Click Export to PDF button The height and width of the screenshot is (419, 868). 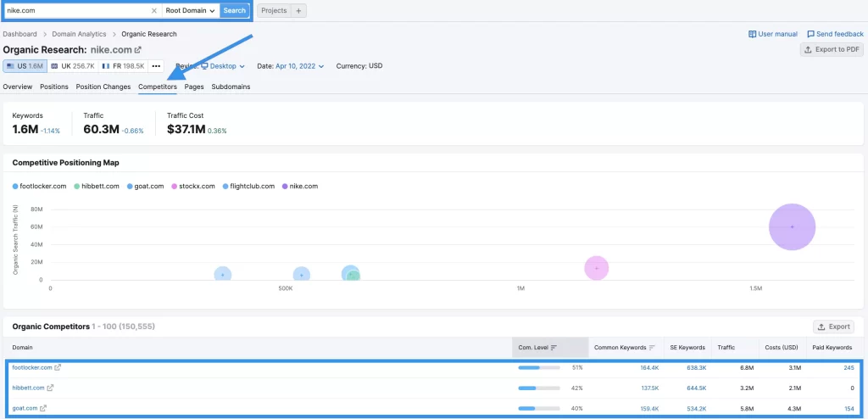[x=832, y=49]
